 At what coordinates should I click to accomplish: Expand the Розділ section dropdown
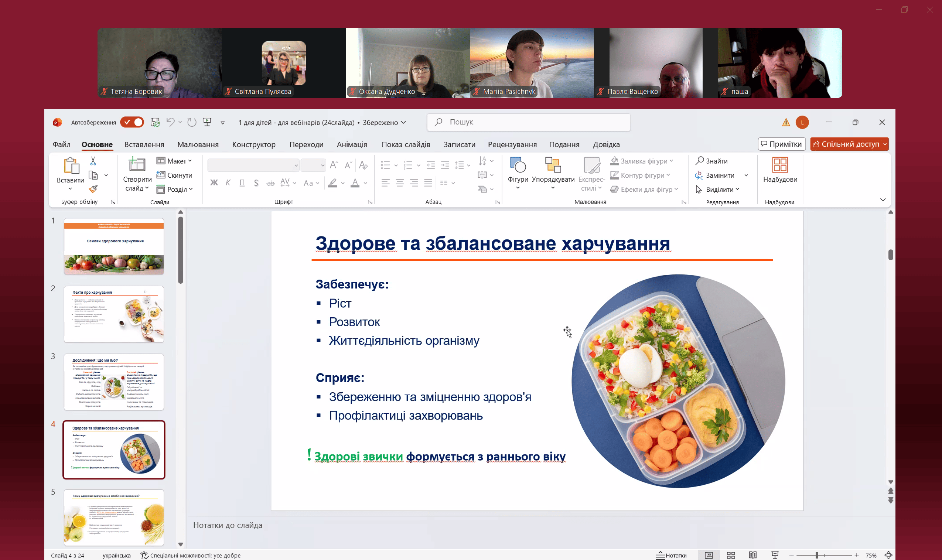[175, 189]
